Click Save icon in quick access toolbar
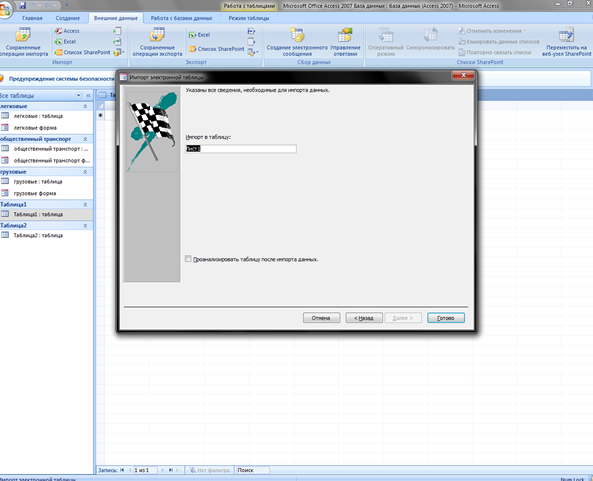This screenshot has width=593, height=481. [x=22, y=5]
